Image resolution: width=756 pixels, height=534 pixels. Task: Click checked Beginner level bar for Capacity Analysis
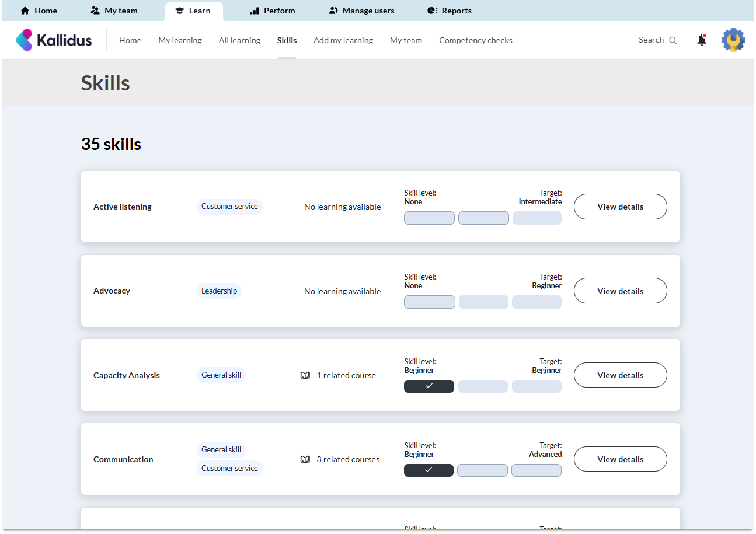pos(428,386)
